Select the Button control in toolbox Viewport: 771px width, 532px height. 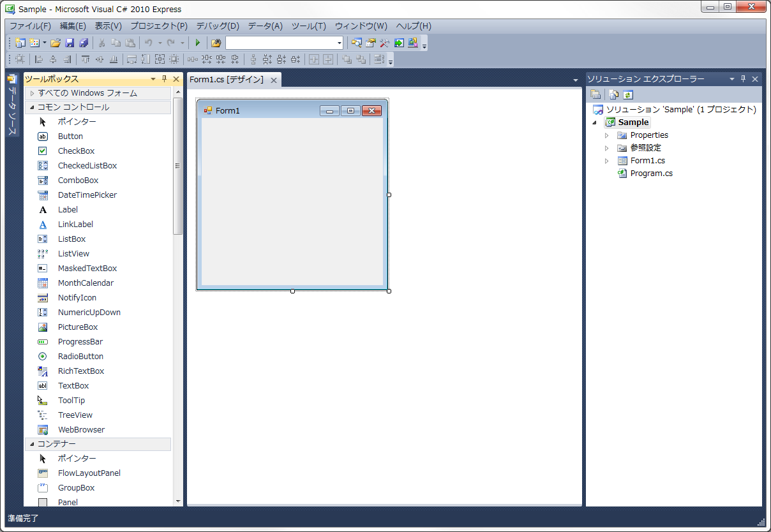pyautogui.click(x=98, y=137)
